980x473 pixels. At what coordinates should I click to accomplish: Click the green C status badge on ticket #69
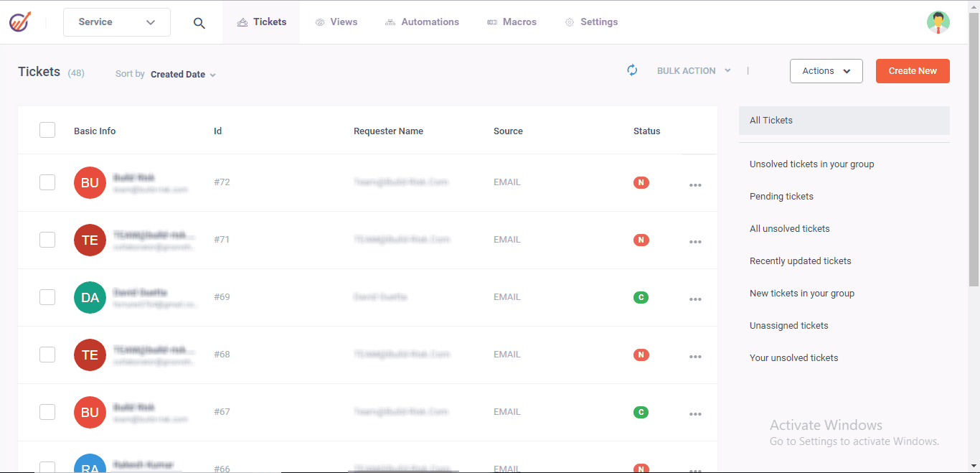(641, 296)
